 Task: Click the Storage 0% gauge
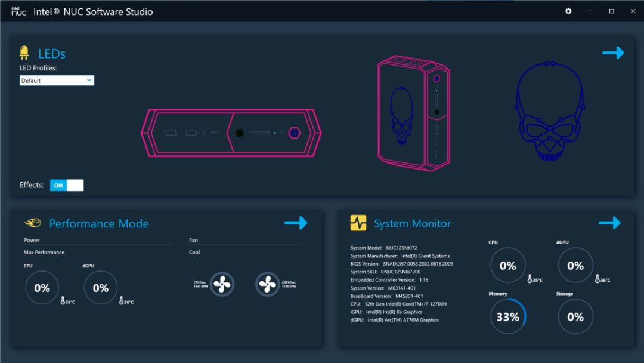point(575,316)
